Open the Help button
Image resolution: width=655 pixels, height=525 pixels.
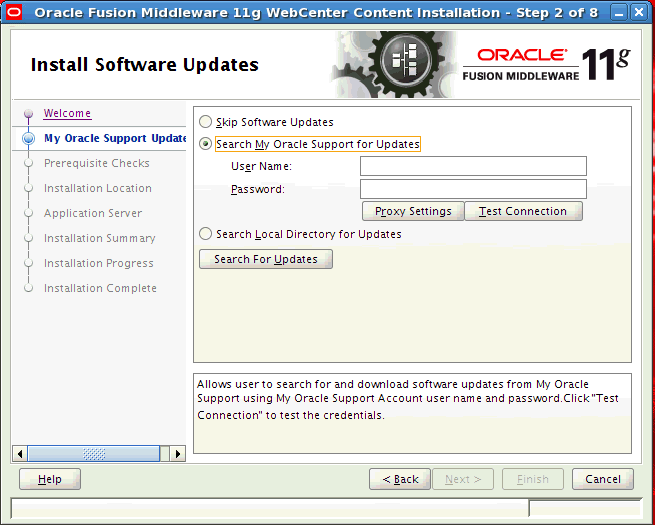(x=50, y=479)
